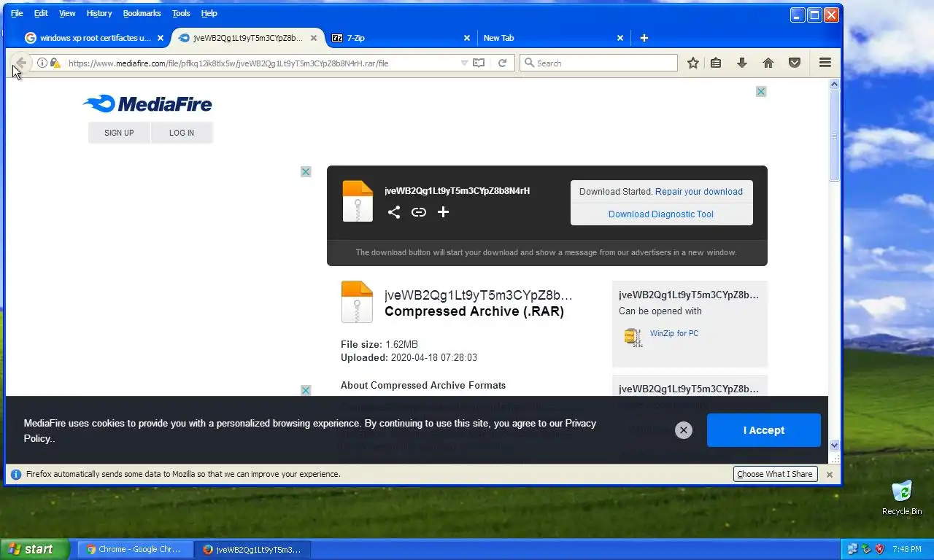Click the network connection tray icon

coord(852,549)
